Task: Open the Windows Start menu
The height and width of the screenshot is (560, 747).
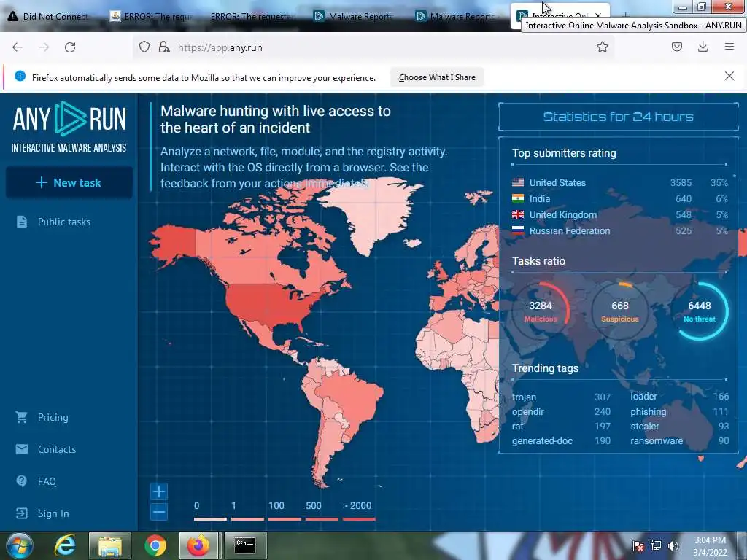Action: coord(19,545)
